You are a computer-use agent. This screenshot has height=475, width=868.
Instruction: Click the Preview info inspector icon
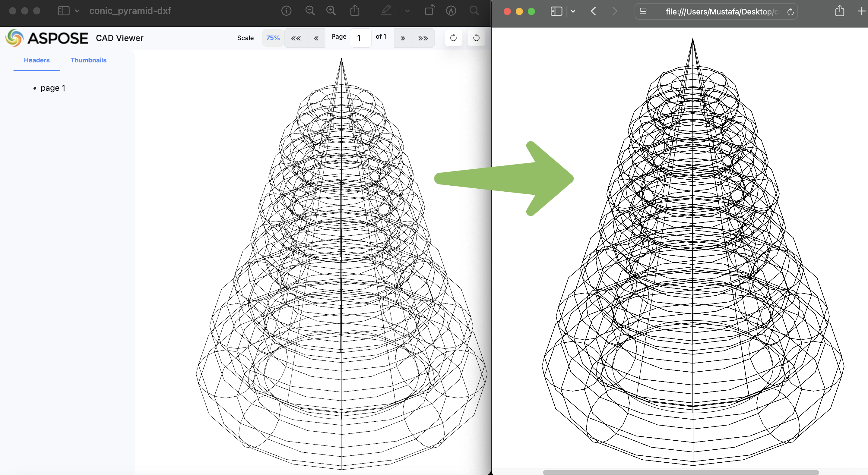click(286, 11)
